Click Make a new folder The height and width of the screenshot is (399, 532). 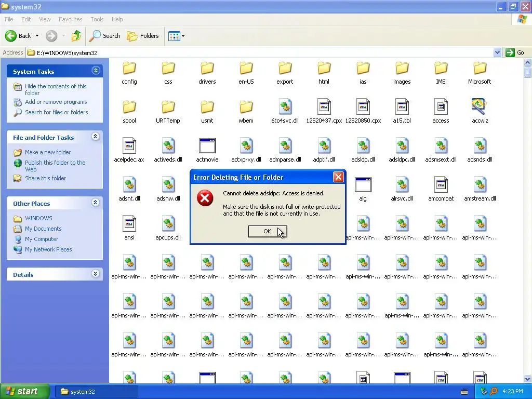(48, 152)
